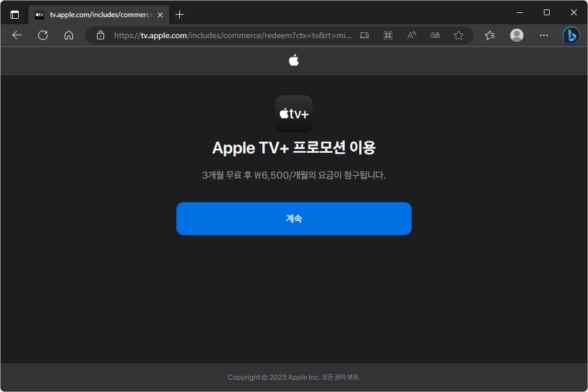Click the Copyright © 2023 Apple Inc. footer text

(x=293, y=377)
